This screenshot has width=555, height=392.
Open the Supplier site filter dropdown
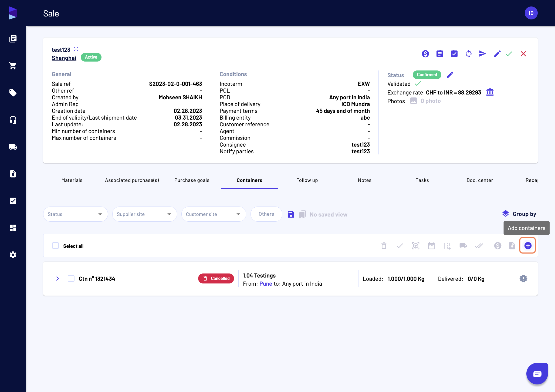click(x=144, y=214)
